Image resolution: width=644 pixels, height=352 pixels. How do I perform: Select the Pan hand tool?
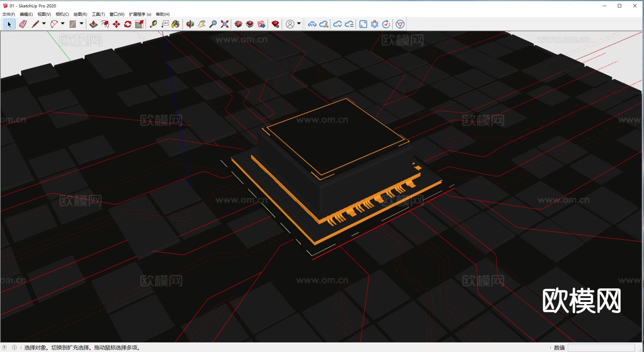(201, 24)
